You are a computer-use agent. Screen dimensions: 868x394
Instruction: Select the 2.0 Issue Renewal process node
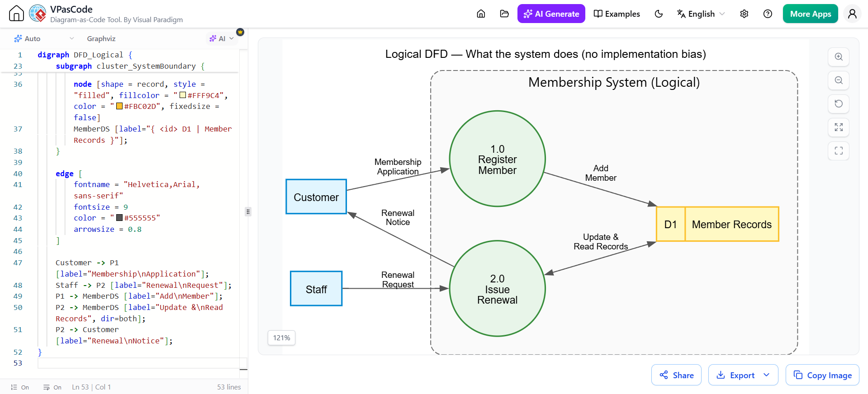[497, 289]
